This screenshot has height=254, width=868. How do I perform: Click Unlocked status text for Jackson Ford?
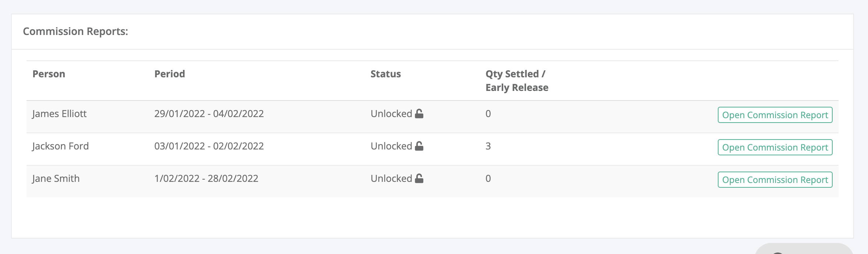(391, 146)
